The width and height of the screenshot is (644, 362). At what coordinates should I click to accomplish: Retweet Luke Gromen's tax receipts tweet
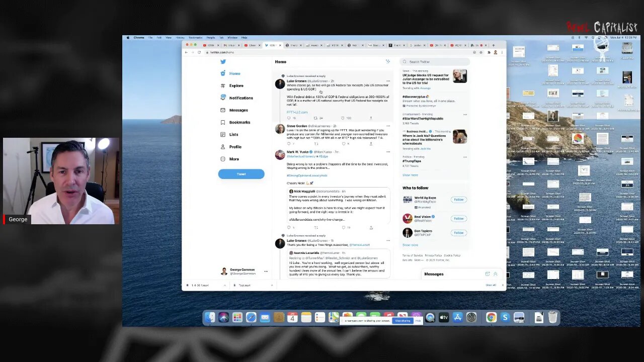(316, 118)
